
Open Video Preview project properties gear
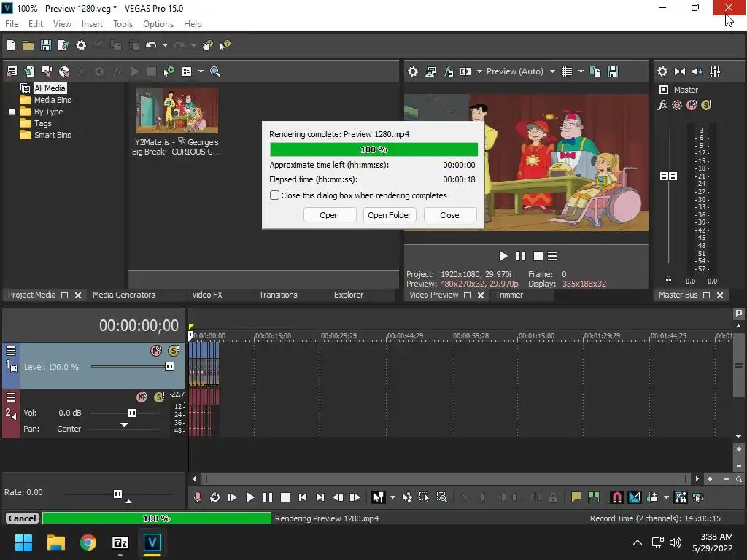pos(413,71)
